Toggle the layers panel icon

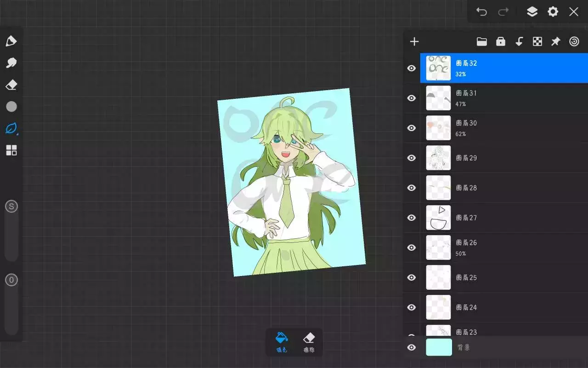[x=532, y=11]
